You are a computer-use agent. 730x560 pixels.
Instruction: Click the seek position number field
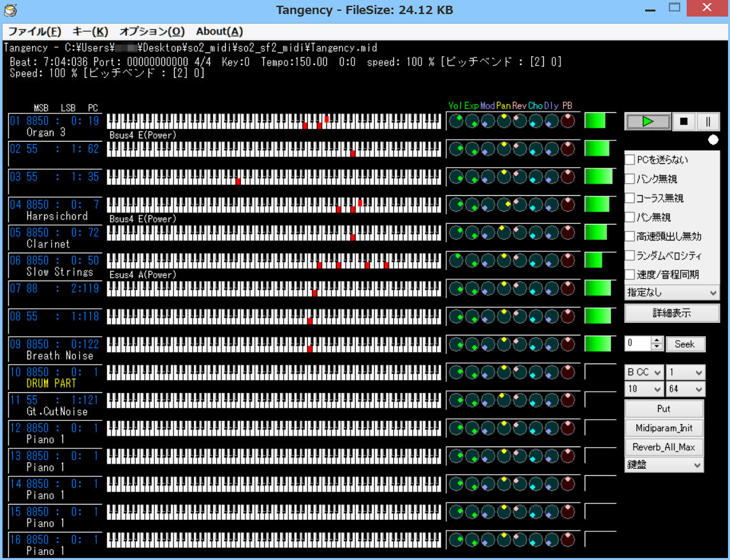[x=638, y=344]
